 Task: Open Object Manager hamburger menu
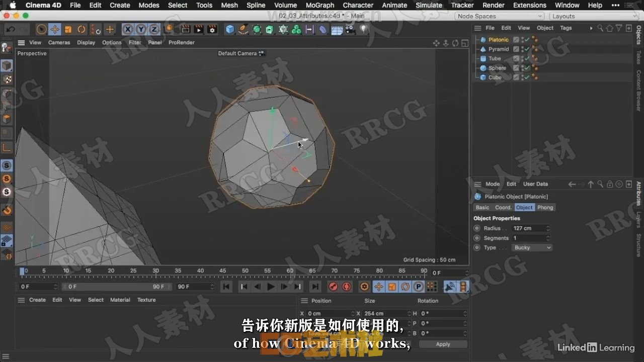click(478, 28)
